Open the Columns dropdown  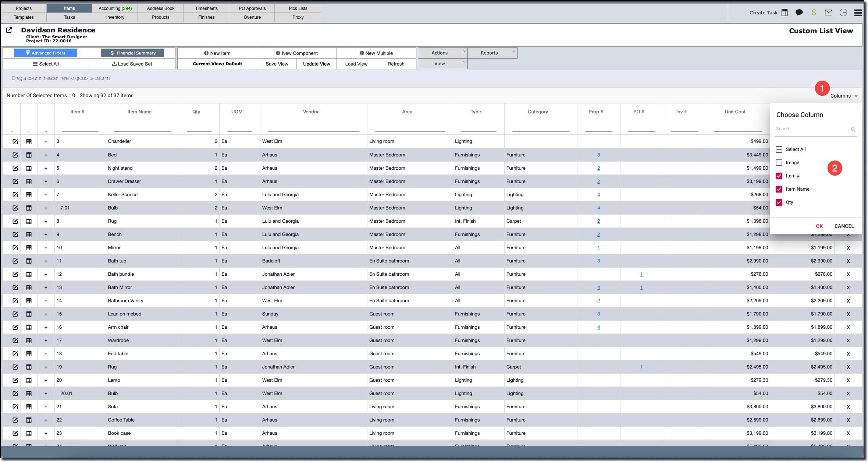(844, 96)
